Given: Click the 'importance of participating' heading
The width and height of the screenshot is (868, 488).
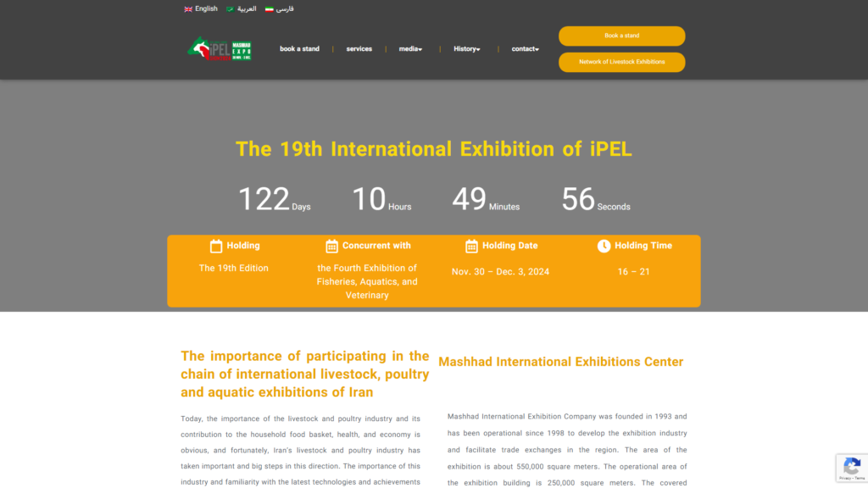Looking at the screenshot, I should (305, 374).
